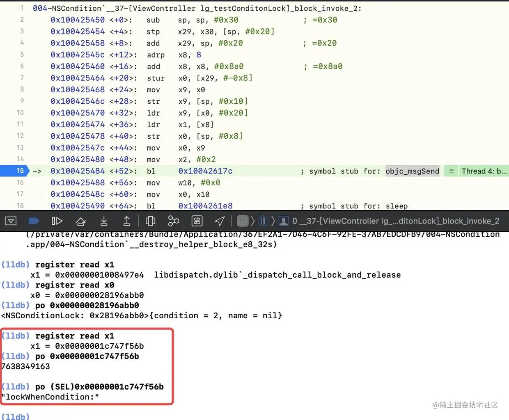509x420 pixels.
Task: Click line number 18 in the gutter
Action: [x=20, y=205]
